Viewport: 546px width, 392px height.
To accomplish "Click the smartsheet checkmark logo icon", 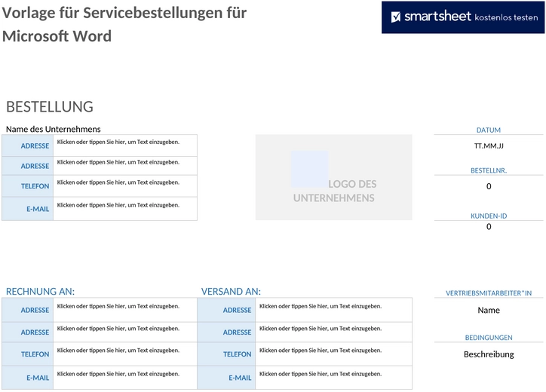I will pyautogui.click(x=396, y=17).
